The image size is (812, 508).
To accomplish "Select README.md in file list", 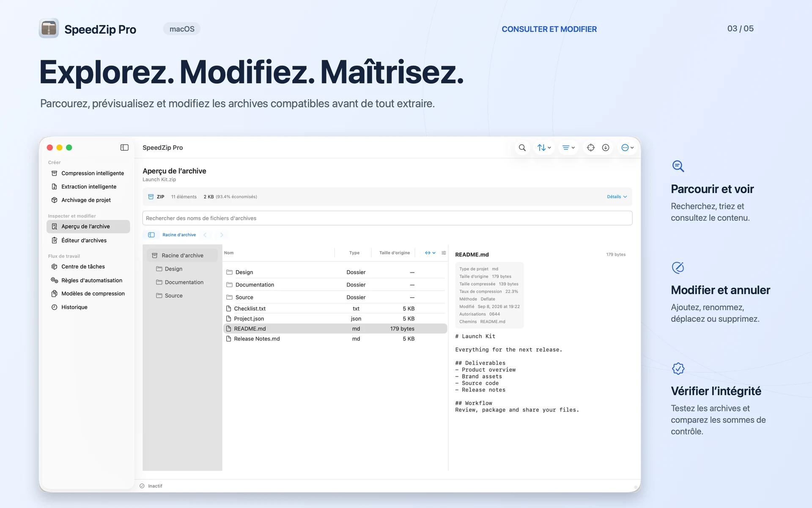I will 335,329.
